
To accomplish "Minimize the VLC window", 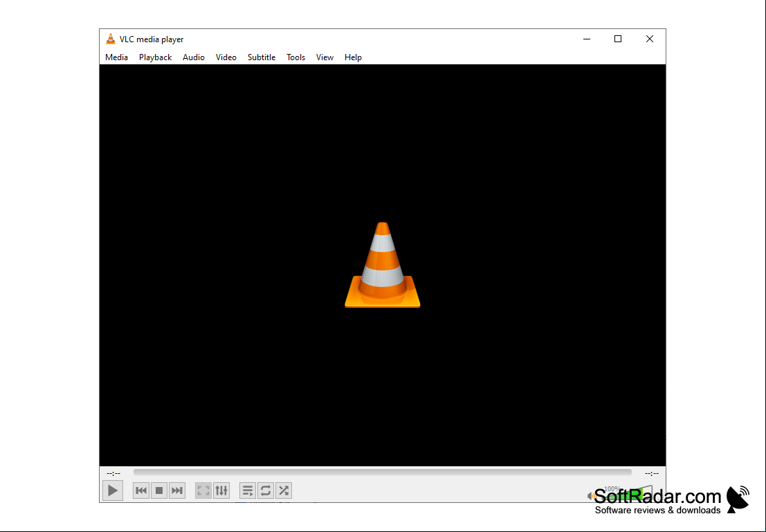I will [587, 39].
